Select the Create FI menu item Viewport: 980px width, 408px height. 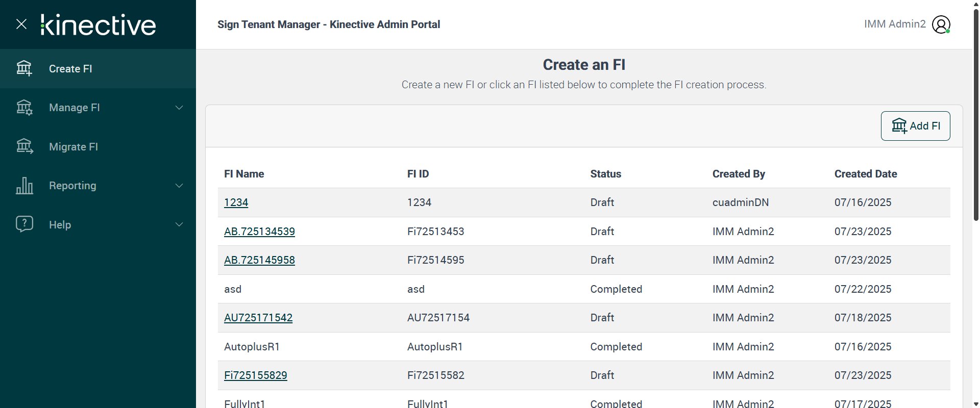coord(70,69)
